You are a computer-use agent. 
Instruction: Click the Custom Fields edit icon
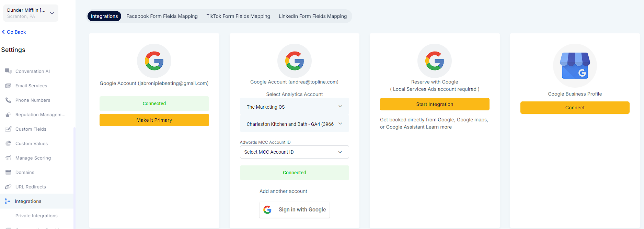coord(8,129)
